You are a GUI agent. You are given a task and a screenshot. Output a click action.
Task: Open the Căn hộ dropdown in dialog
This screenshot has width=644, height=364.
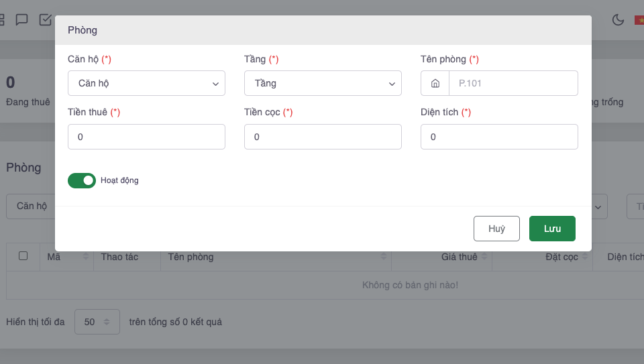(146, 84)
